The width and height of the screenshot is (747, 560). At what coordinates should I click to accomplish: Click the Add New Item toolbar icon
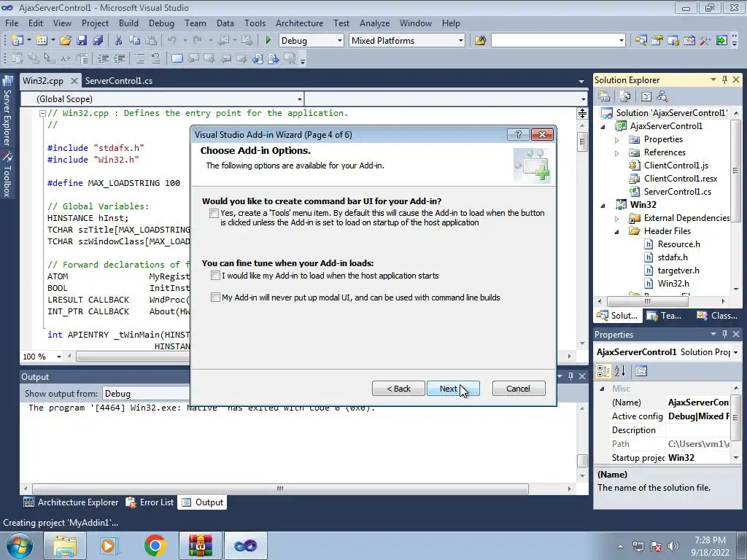click(42, 41)
